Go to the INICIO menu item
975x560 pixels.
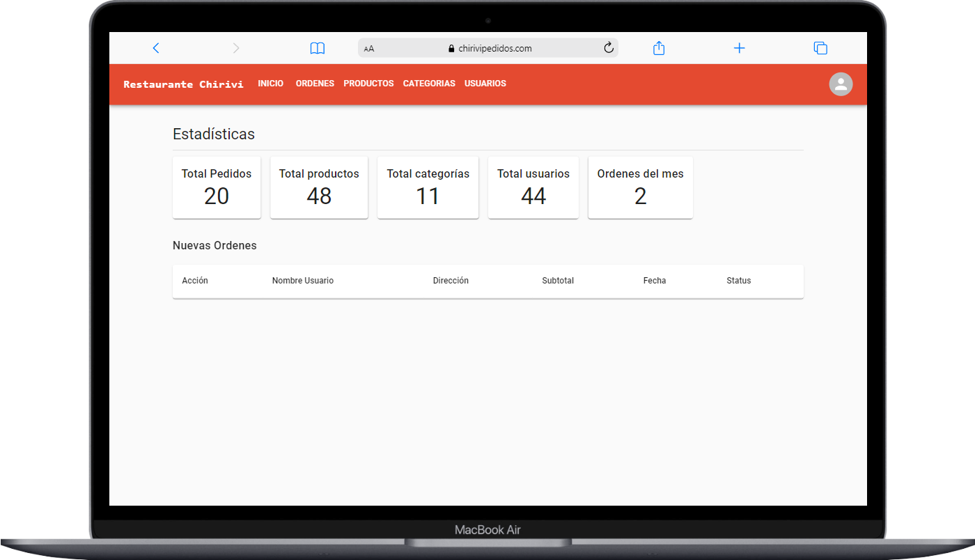[x=270, y=84]
